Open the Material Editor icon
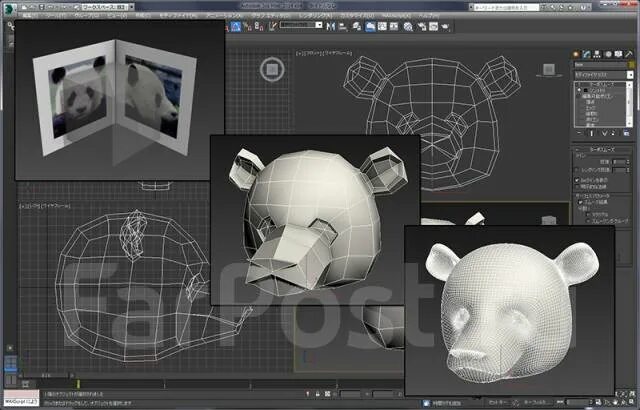 [x=408, y=27]
